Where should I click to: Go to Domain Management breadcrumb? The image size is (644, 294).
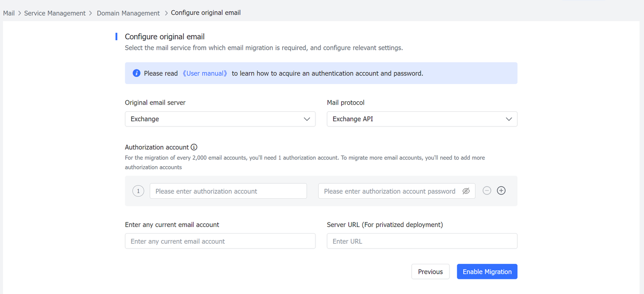pyautogui.click(x=128, y=13)
